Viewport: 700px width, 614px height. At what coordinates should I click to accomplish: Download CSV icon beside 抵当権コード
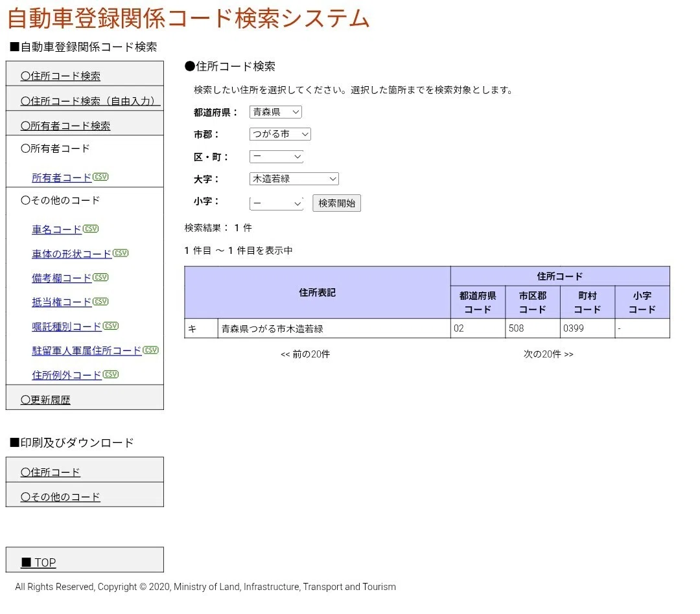pyautogui.click(x=100, y=301)
